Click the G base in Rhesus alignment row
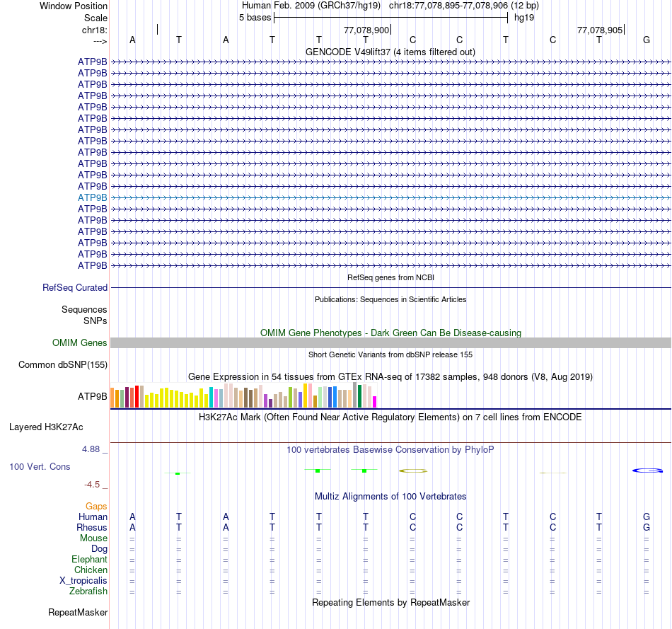Viewport: 672px width, 629px height. pos(647,527)
